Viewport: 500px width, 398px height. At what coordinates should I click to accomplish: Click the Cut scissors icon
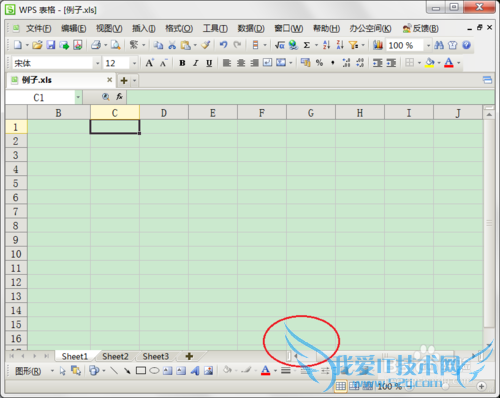pos(172,45)
